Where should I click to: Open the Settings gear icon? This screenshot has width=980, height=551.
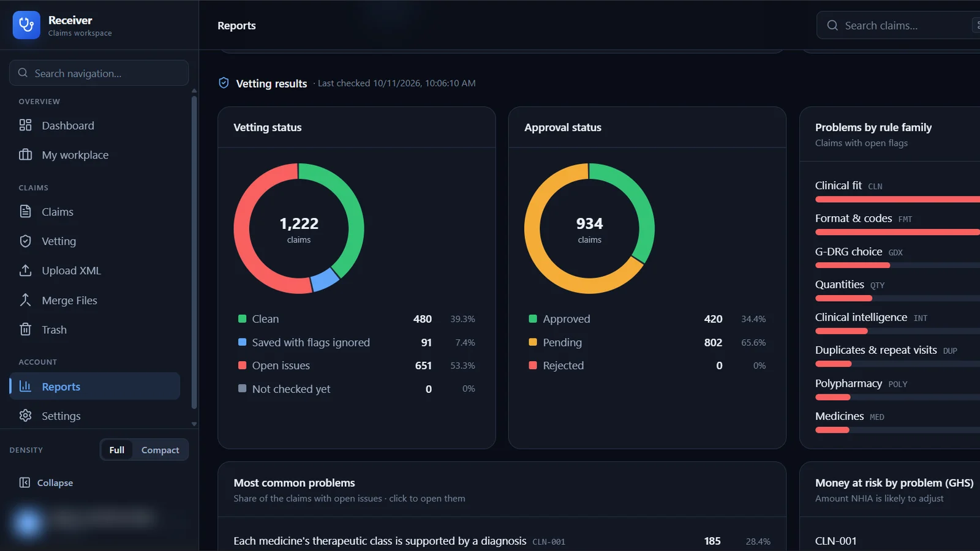tap(25, 416)
